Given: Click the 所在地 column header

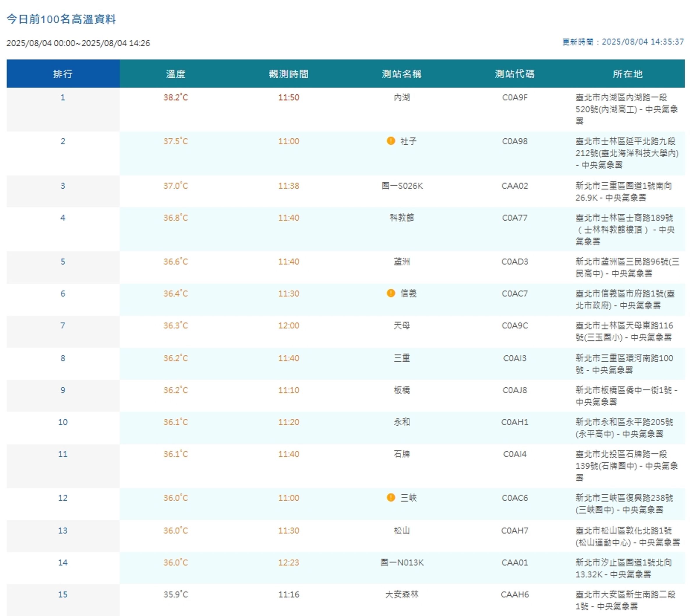Looking at the screenshot, I should pyautogui.click(x=628, y=73).
